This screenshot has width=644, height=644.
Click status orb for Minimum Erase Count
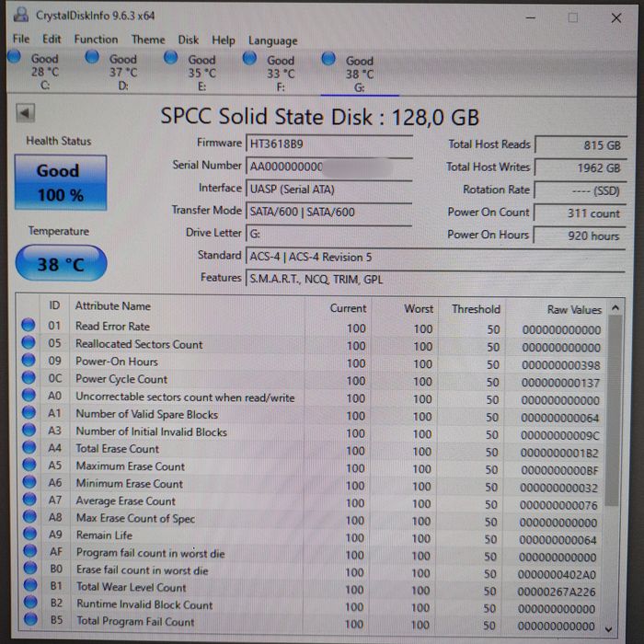tap(29, 481)
